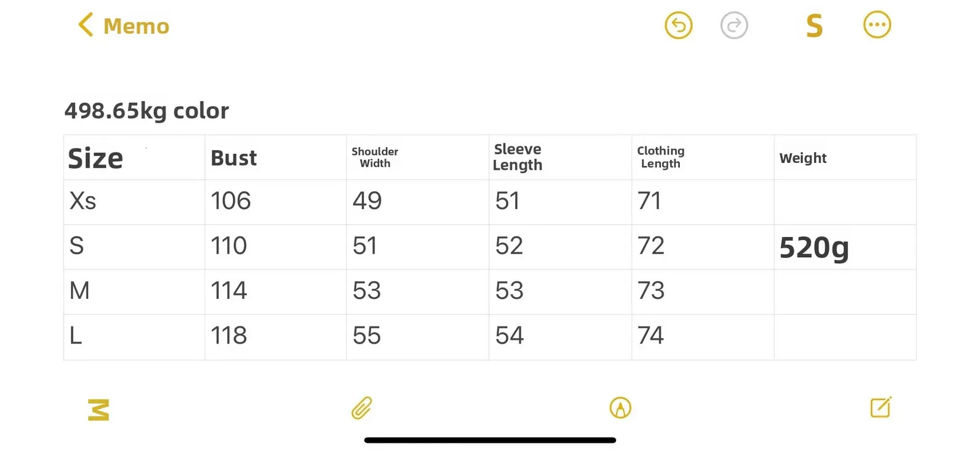Tap the home indicator bar
Image resolution: width=980 pixels, height=452 pixels.
pos(490,440)
